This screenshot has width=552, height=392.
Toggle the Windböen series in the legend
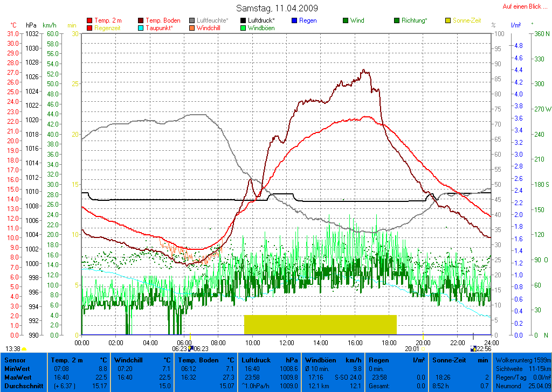point(261,28)
